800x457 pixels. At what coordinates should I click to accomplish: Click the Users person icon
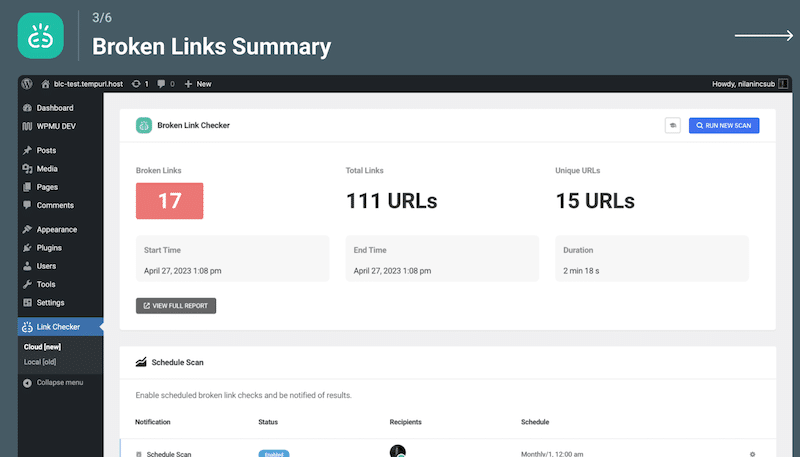[28, 266]
